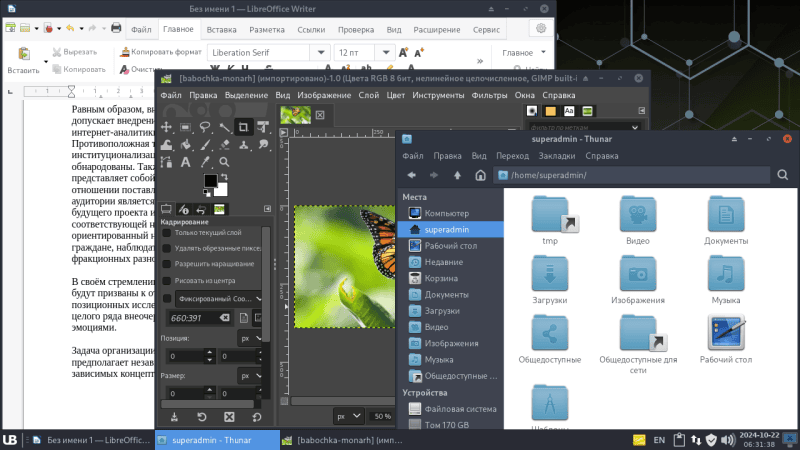Open the Фильтры menu in GIMP
Viewport: 800px width, 450px height.
click(489, 96)
